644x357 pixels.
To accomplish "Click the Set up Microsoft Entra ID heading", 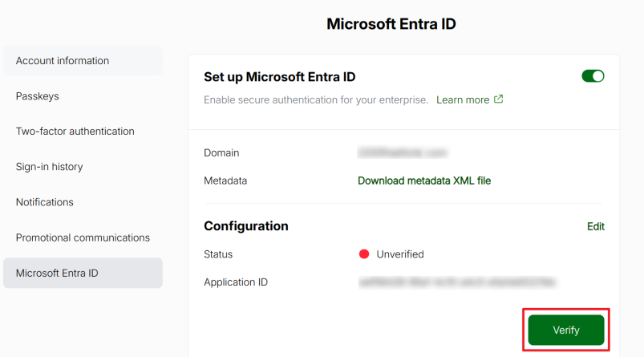I will 280,77.
